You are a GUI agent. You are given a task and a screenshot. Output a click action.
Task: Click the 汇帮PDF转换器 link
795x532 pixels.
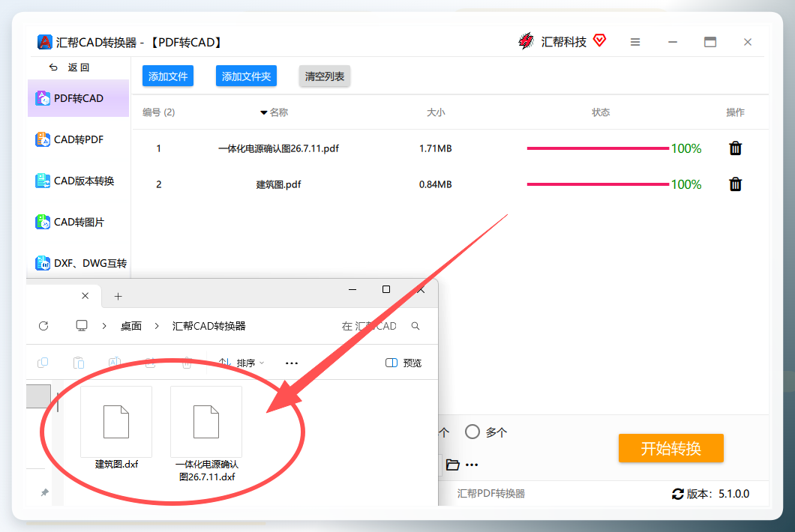[490, 494]
